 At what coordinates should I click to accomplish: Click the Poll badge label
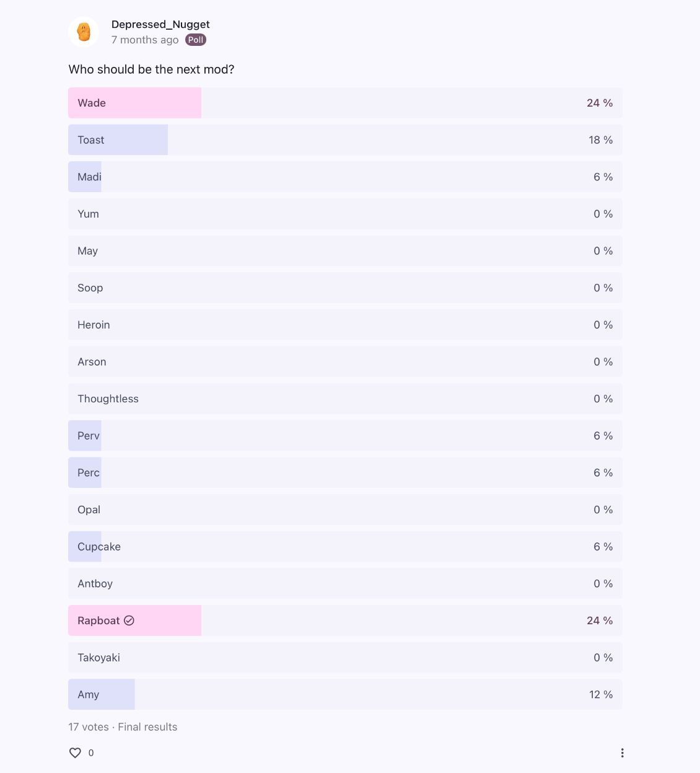(196, 40)
